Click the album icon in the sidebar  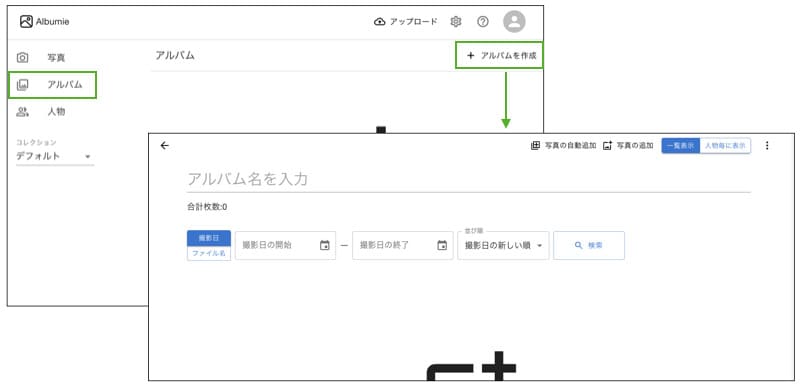23,85
